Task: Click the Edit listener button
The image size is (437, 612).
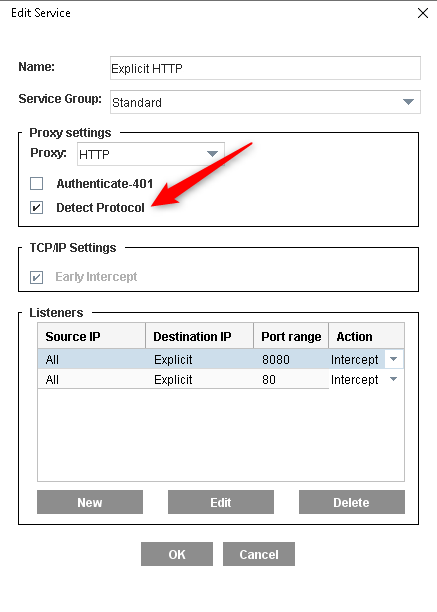Action: point(221,502)
